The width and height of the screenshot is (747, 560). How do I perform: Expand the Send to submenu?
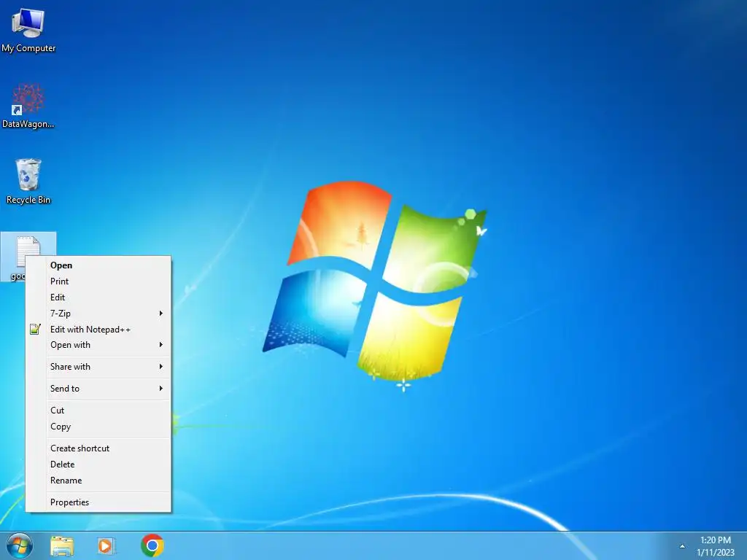tap(98, 389)
